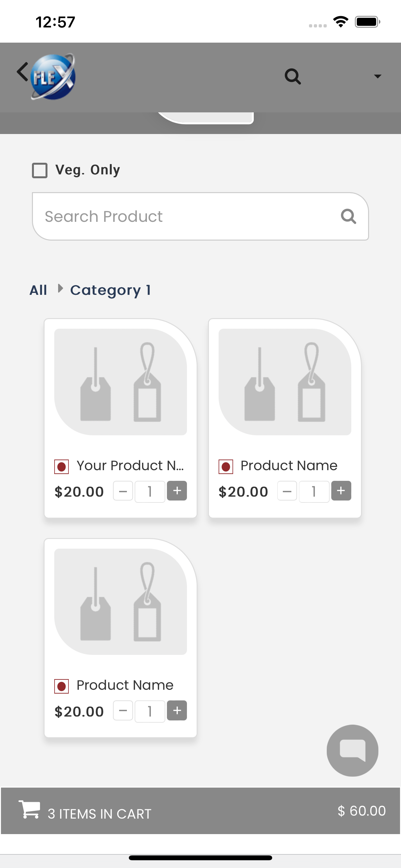The width and height of the screenshot is (401, 868).
Task: Open the chat bubble button
Action: tap(353, 751)
